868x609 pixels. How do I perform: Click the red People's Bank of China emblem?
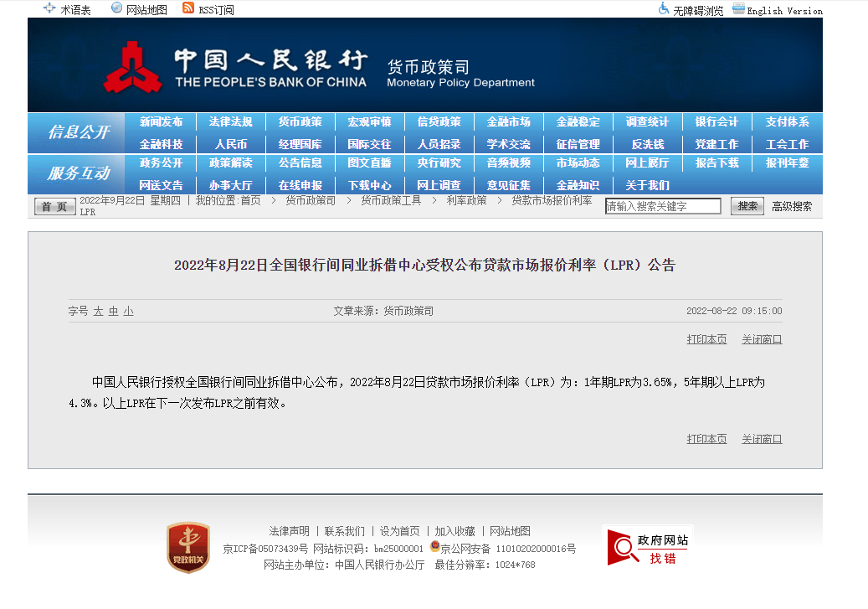coord(132,68)
